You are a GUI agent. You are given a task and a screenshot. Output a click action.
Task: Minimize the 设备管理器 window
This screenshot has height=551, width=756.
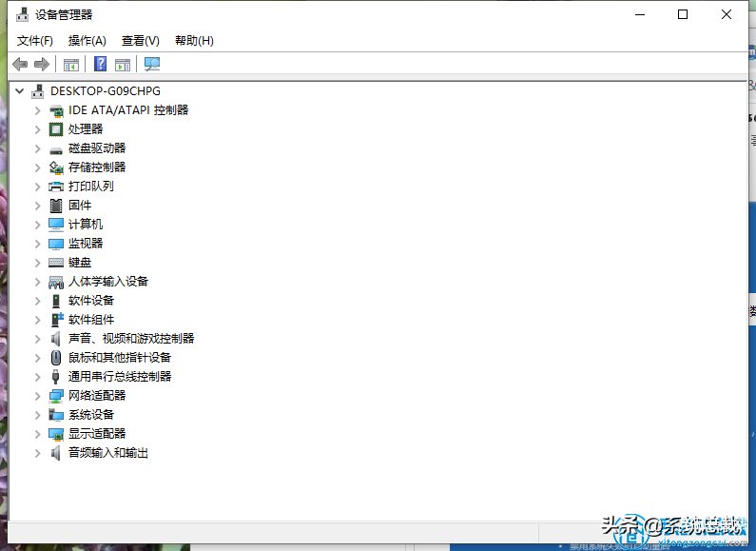(640, 14)
